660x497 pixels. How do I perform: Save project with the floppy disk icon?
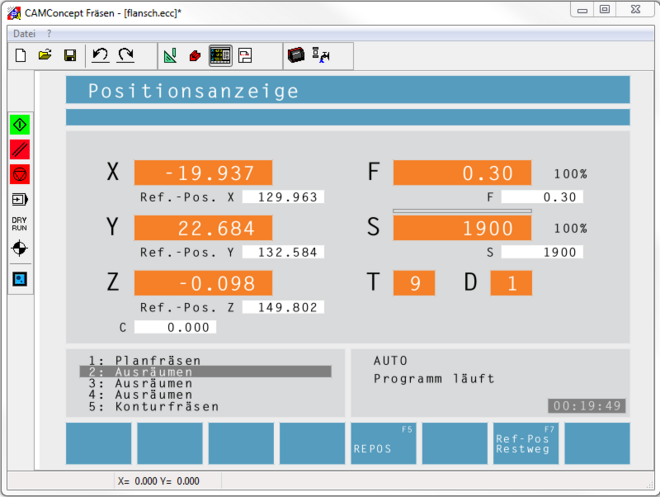pos(70,55)
